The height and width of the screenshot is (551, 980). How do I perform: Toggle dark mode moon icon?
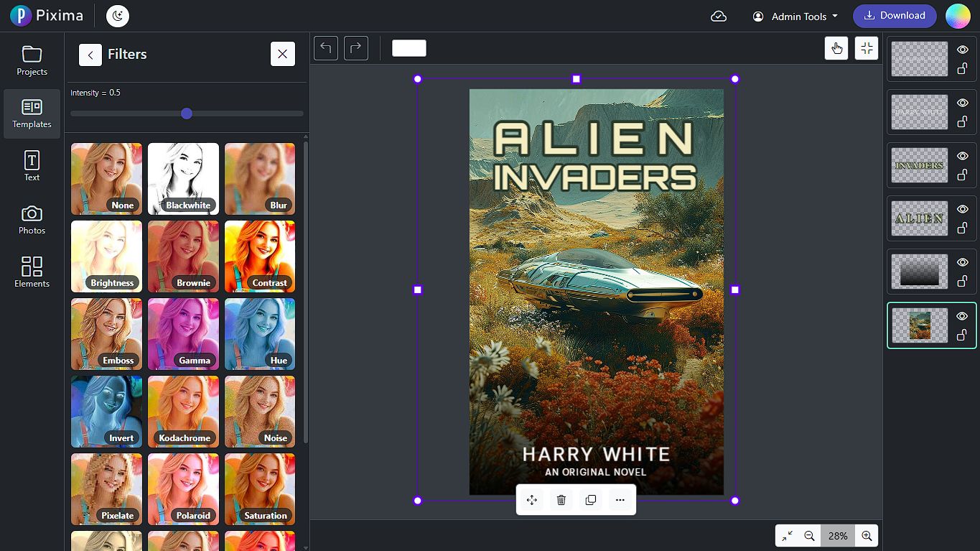(118, 16)
